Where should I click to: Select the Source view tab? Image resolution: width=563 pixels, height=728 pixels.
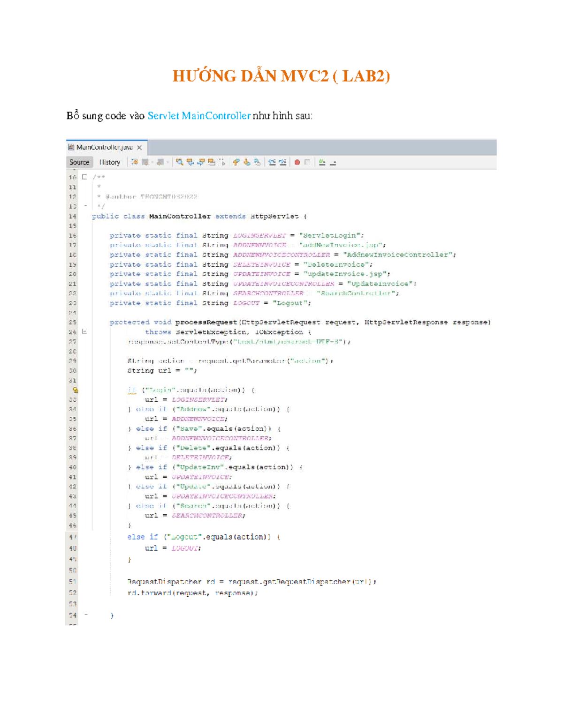click(79, 162)
